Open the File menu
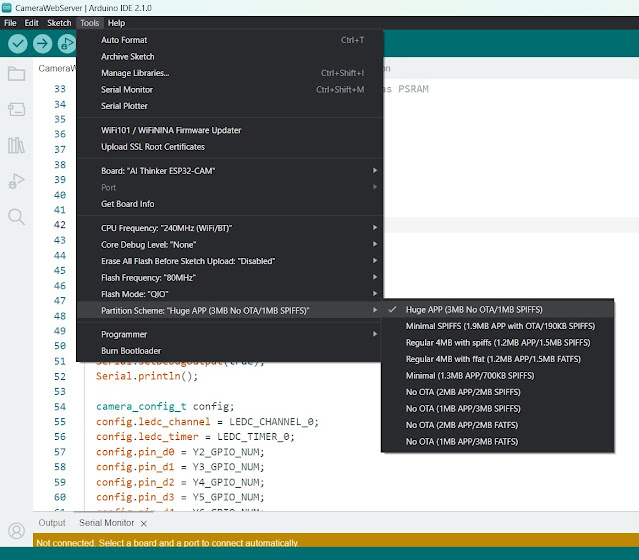Viewport: 639px width, 560px height. (x=10, y=23)
